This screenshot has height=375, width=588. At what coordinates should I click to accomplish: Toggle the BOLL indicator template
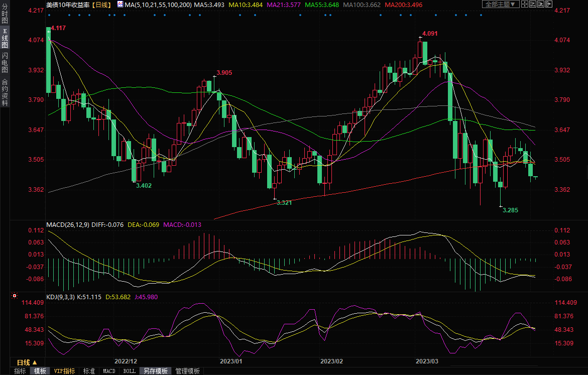click(x=129, y=371)
